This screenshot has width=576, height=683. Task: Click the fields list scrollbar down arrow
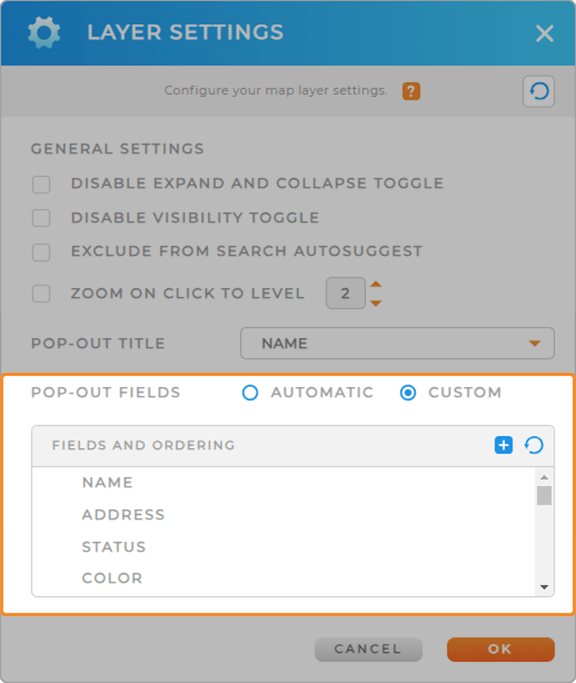(544, 587)
